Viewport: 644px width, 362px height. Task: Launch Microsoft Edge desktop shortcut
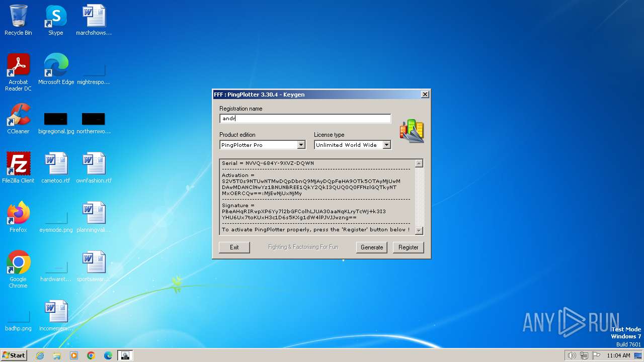[x=56, y=69]
